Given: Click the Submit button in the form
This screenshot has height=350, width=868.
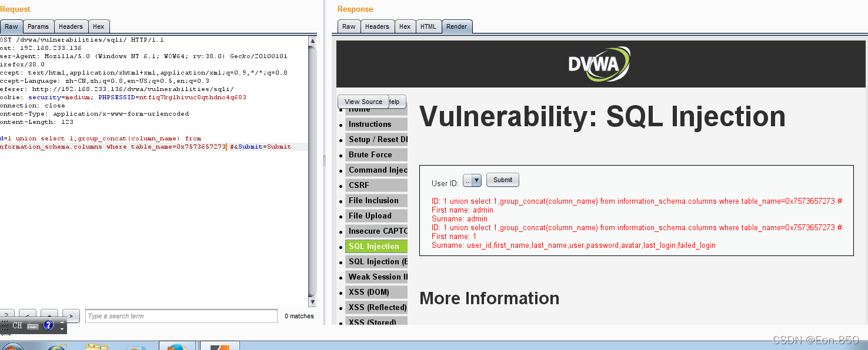Looking at the screenshot, I should [503, 180].
